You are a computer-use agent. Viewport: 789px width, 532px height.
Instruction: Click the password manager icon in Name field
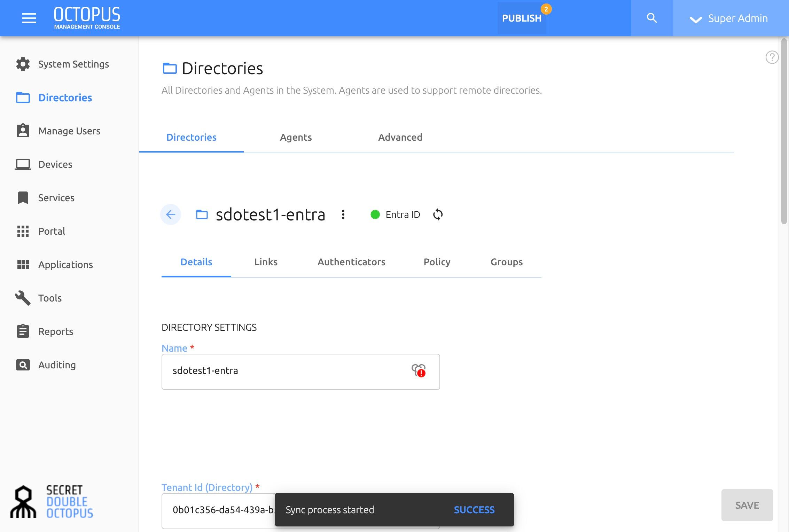tap(419, 370)
